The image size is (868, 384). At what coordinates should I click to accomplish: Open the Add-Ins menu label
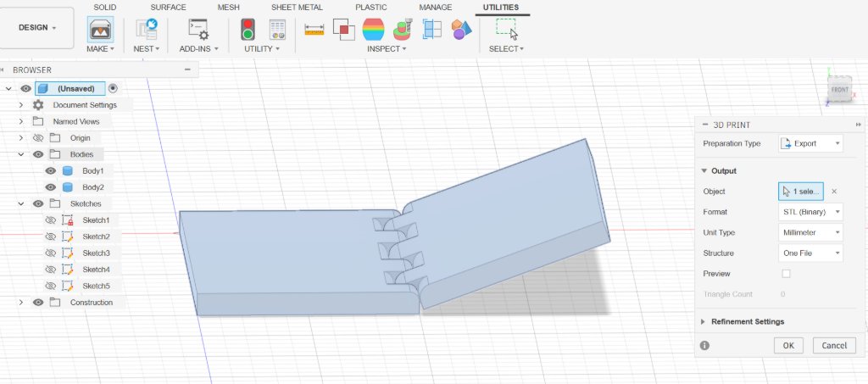click(198, 48)
